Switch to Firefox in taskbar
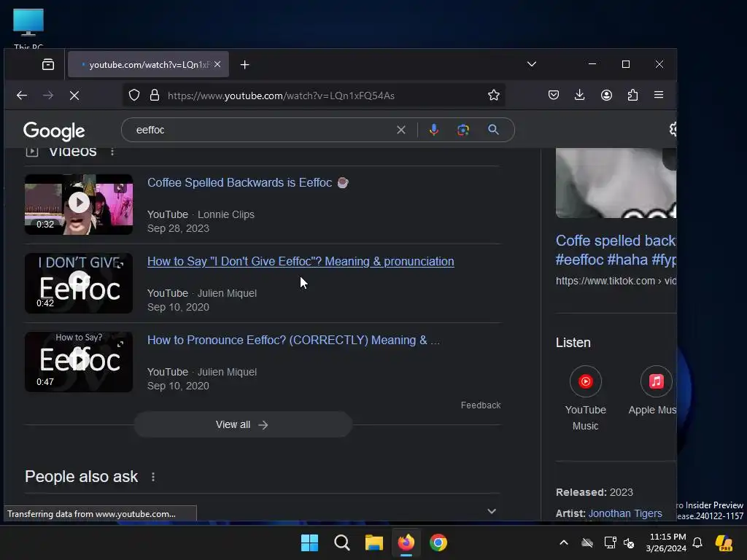This screenshot has height=560, width=747. click(x=406, y=542)
